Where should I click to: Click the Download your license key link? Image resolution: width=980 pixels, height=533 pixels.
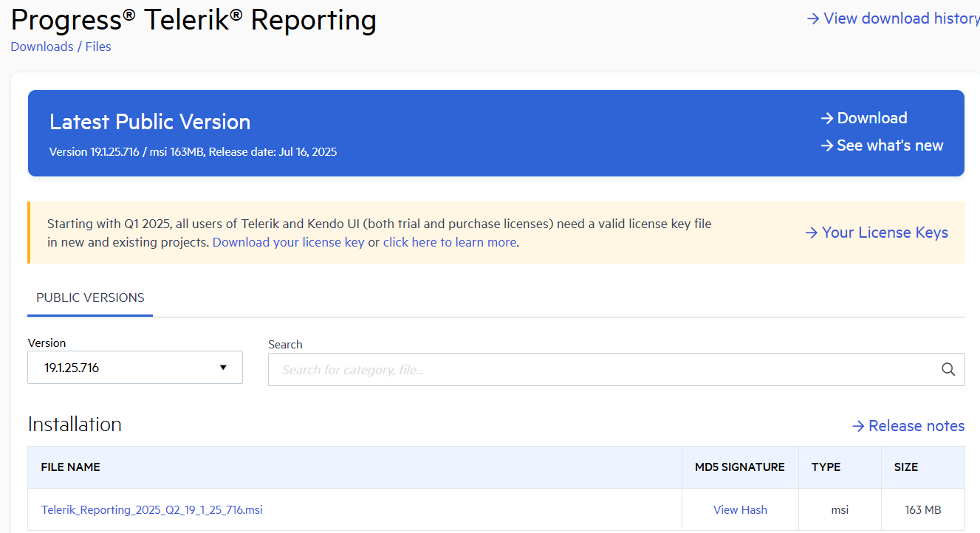[289, 242]
